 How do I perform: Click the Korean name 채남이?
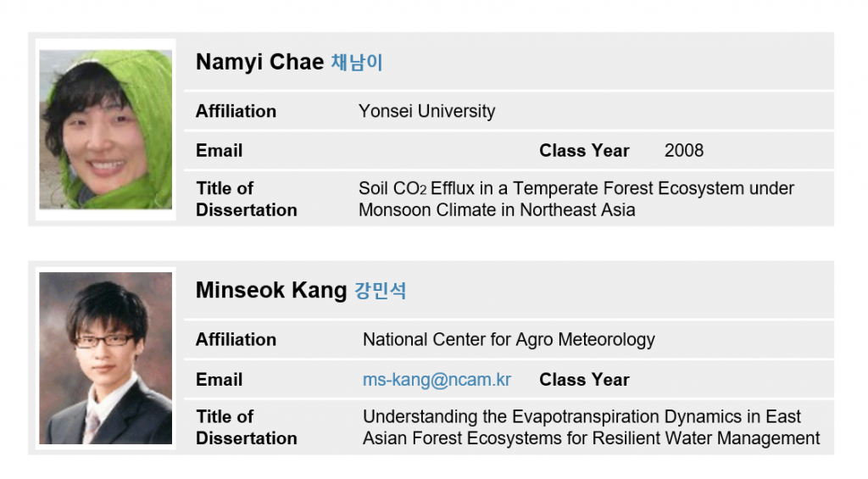356,63
